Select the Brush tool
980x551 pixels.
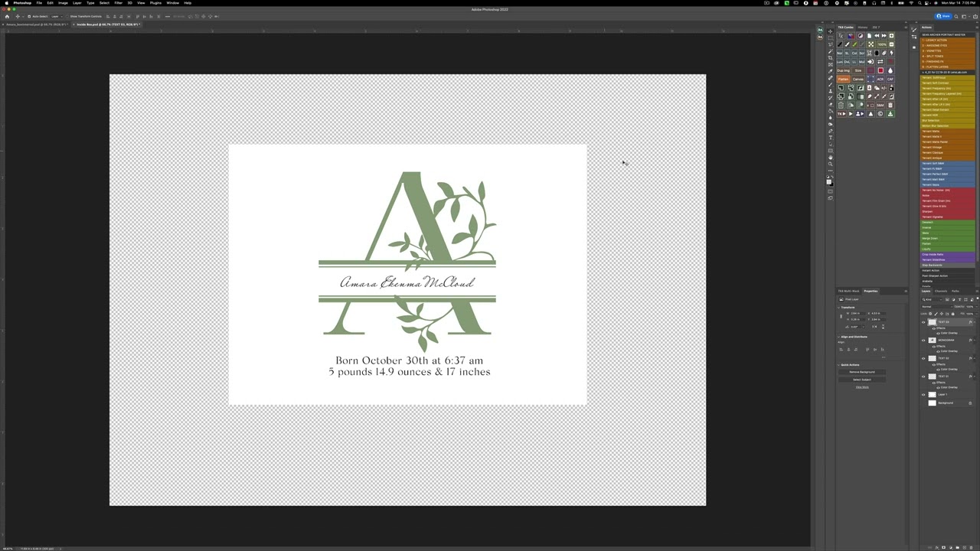pyautogui.click(x=830, y=84)
